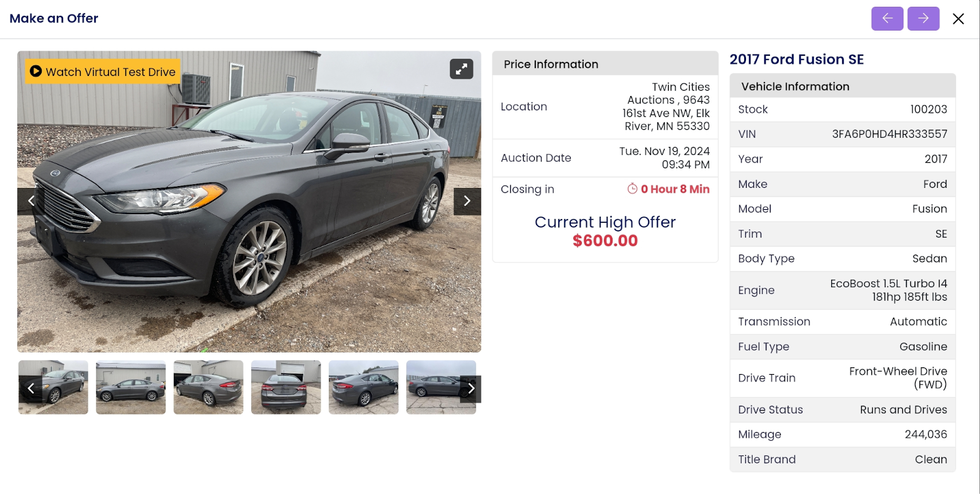980x494 pixels.
Task: Select first thumbnail of front-left car view
Action: coord(53,387)
